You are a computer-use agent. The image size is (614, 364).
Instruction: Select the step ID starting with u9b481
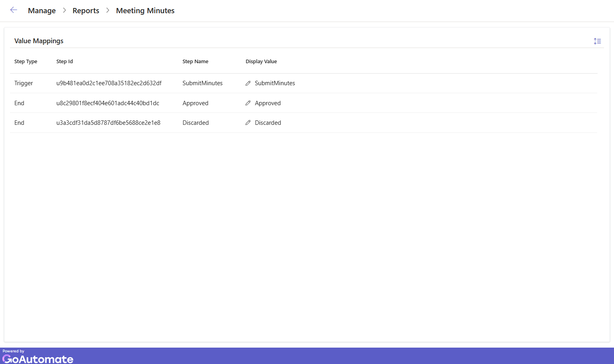[x=109, y=83]
